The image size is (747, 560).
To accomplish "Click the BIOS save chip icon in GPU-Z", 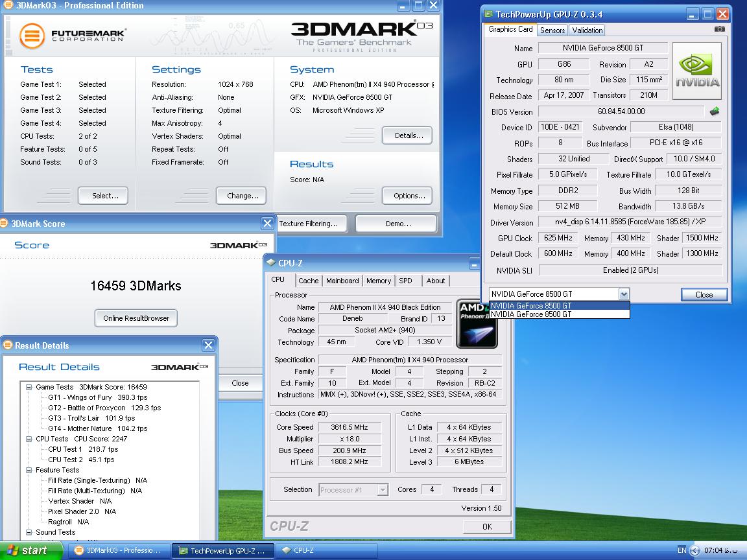I will tap(714, 111).
